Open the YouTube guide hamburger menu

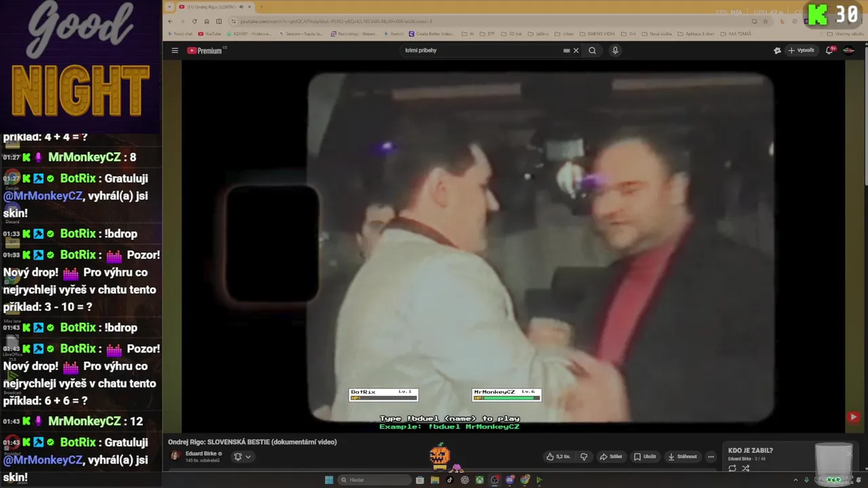pyautogui.click(x=174, y=50)
